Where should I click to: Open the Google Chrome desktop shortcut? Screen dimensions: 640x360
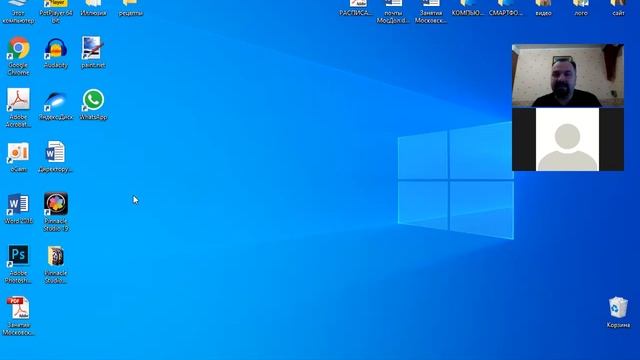tap(18, 56)
